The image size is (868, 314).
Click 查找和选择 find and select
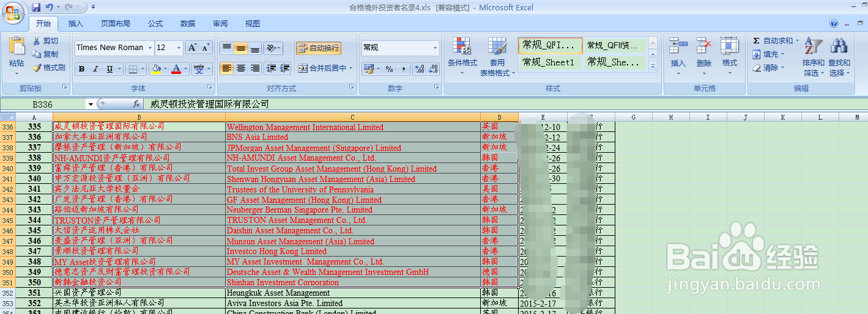click(839, 57)
